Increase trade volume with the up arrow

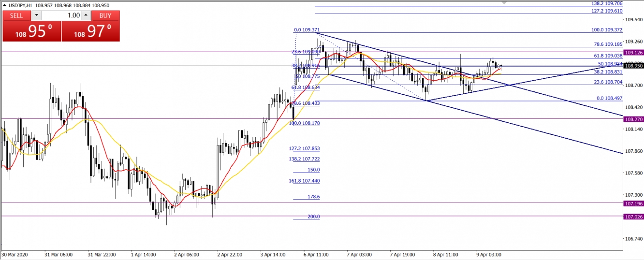click(86, 15)
